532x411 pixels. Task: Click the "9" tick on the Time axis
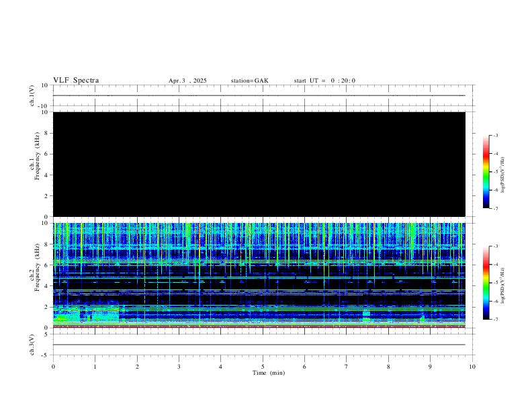pos(430,367)
